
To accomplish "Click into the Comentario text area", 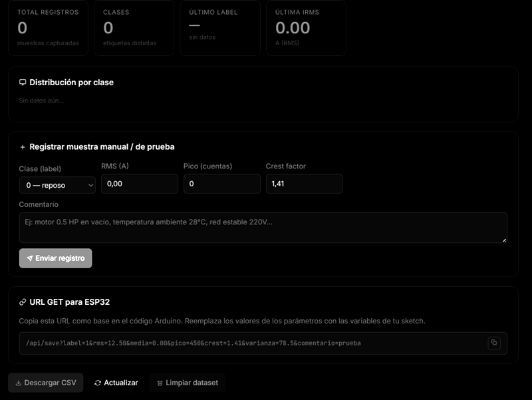I will coord(263,228).
